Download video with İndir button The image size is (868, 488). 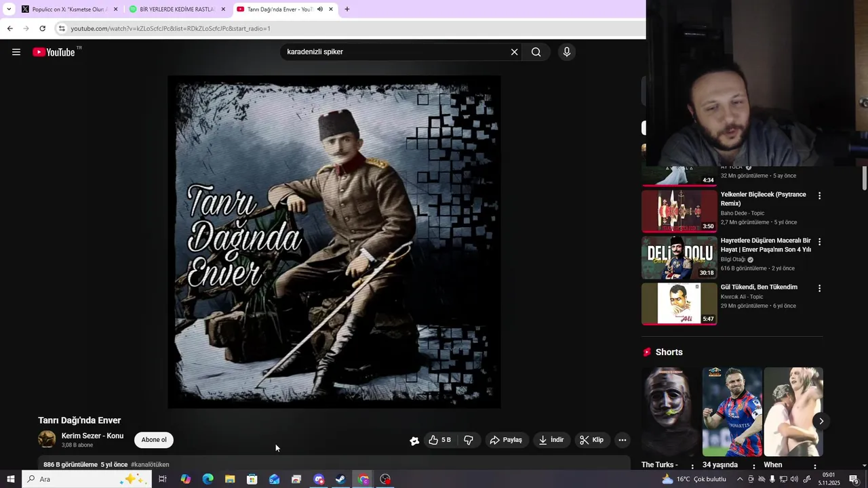click(551, 440)
